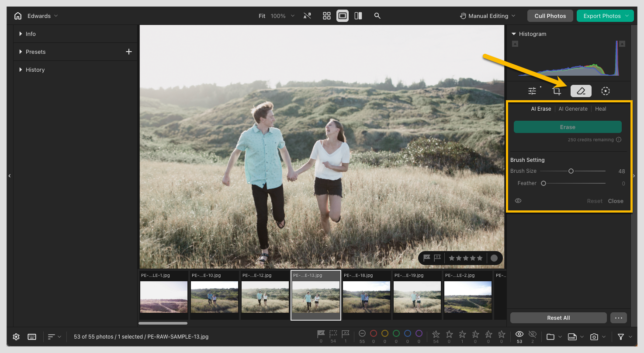Collapse the right side panel arrow
This screenshot has height=353, width=644.
click(x=634, y=176)
